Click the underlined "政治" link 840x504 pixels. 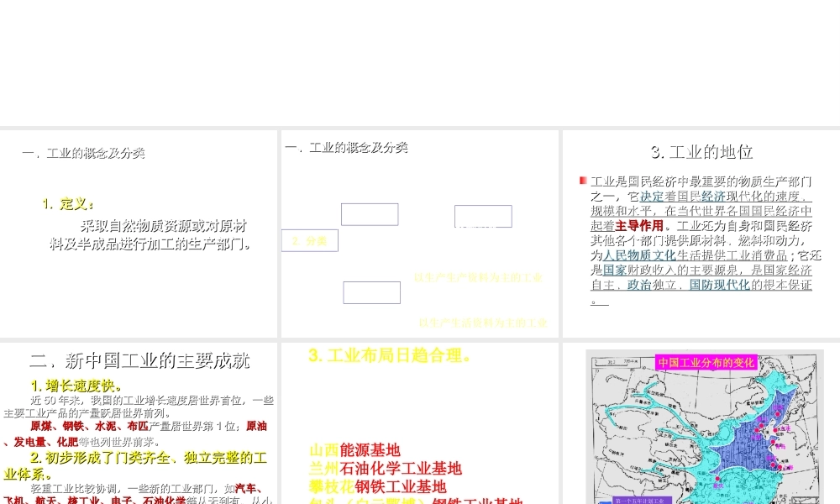click(x=639, y=285)
